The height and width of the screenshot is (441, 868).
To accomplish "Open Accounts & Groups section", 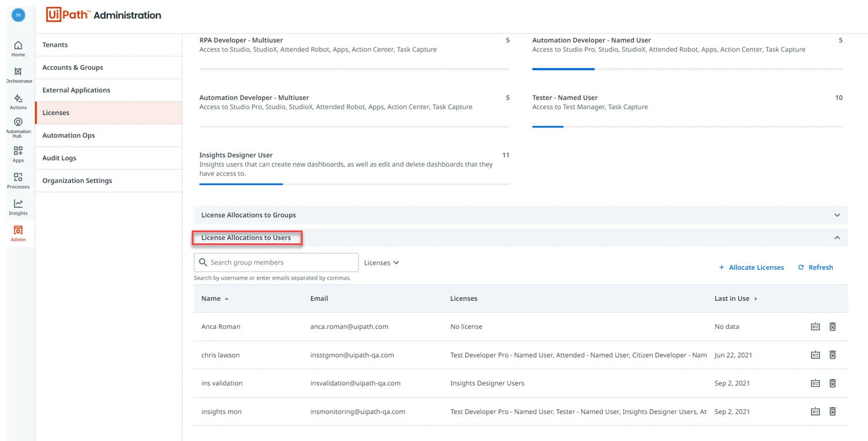I will 108,67.
